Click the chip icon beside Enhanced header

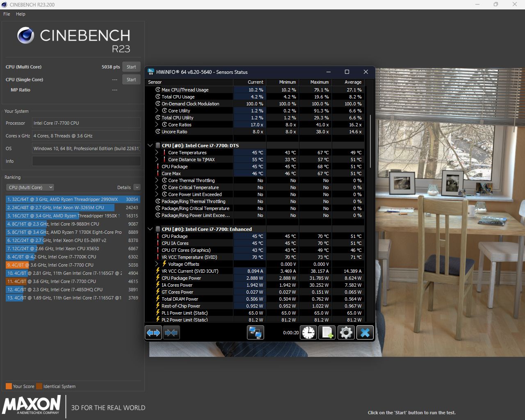(x=157, y=229)
